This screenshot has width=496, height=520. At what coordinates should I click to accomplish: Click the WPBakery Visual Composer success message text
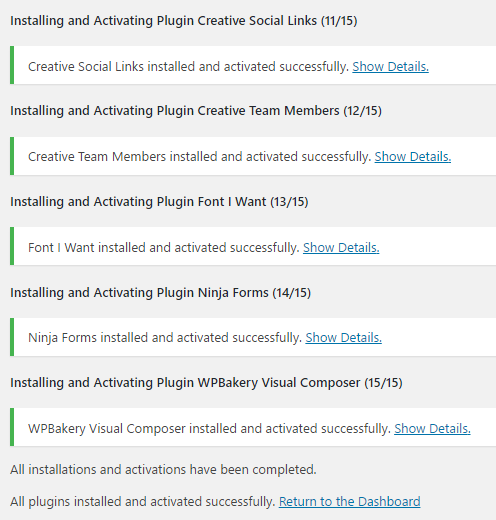click(x=209, y=429)
